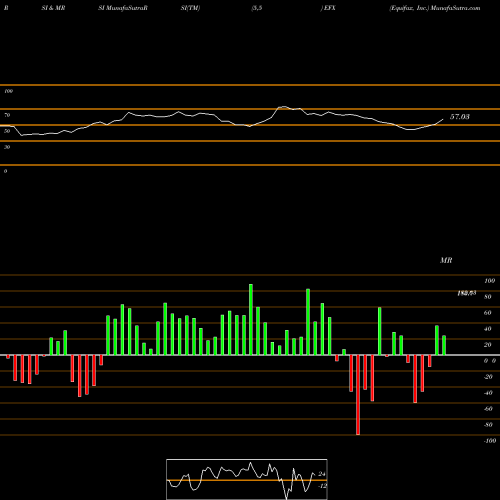This screenshot has height=500, width=500.
Task: Click the 100 label on the RSI scale
Action: [8, 91]
